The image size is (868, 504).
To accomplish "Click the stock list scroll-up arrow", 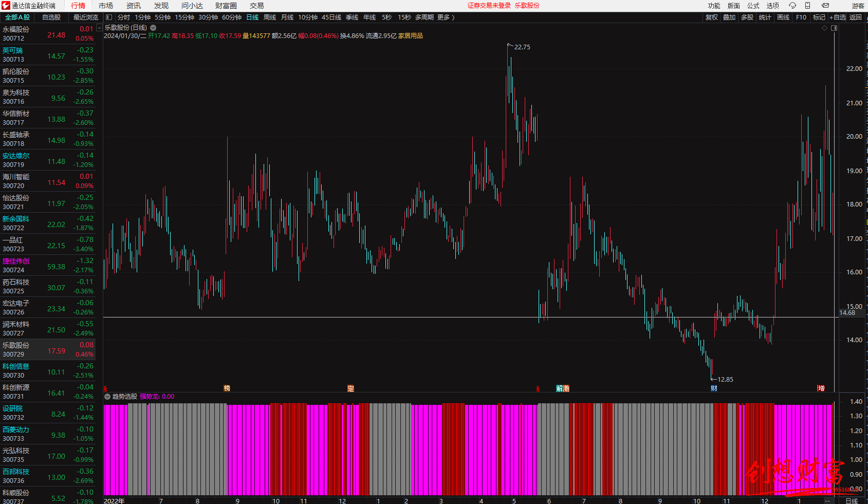I will coord(99,28).
